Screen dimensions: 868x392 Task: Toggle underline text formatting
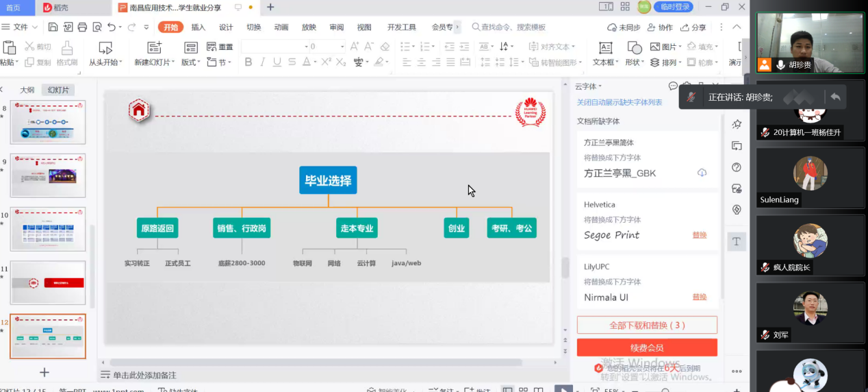tap(277, 62)
